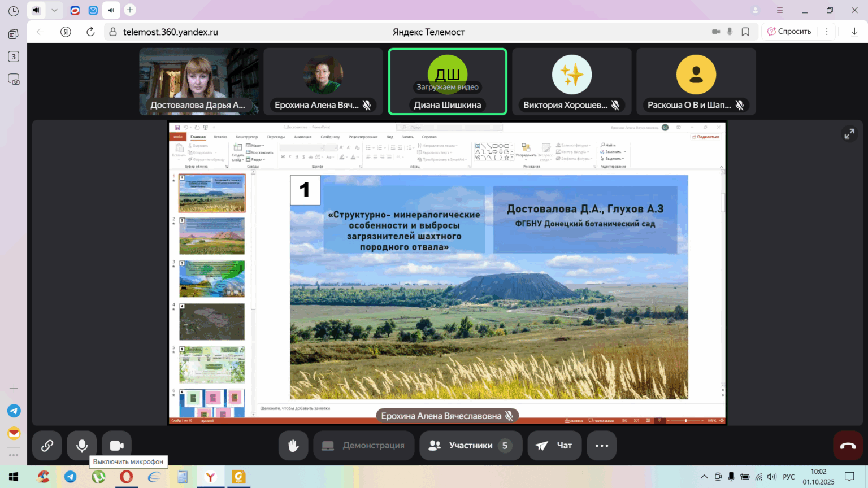Screen dimensions: 868x488
Task: Open more options three-dot menu
Action: pyautogui.click(x=601, y=446)
